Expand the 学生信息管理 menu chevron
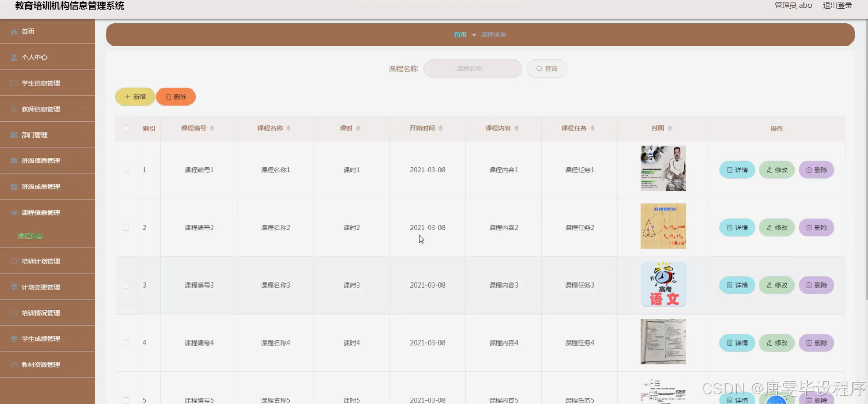 tap(83, 83)
